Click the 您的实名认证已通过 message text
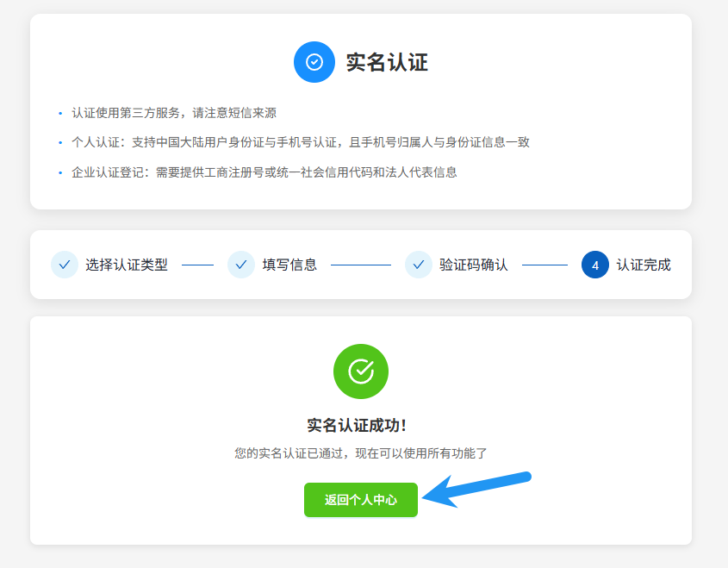 [361, 453]
